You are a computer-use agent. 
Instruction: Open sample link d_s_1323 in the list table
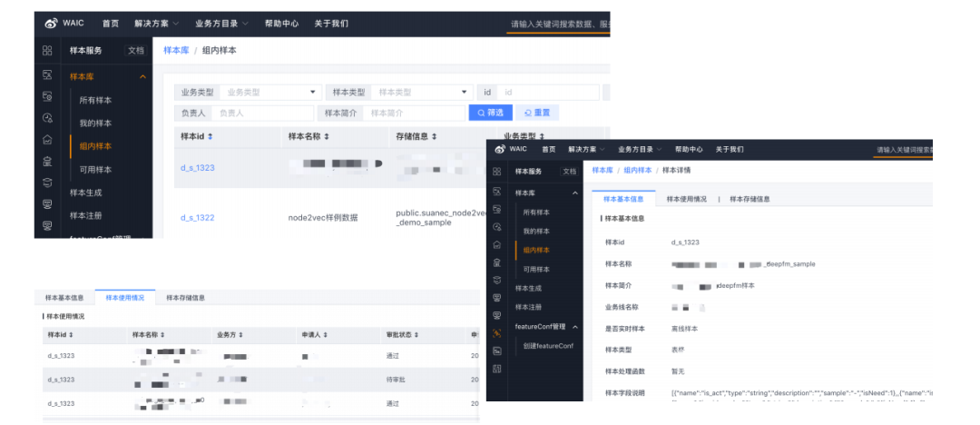tap(198, 168)
